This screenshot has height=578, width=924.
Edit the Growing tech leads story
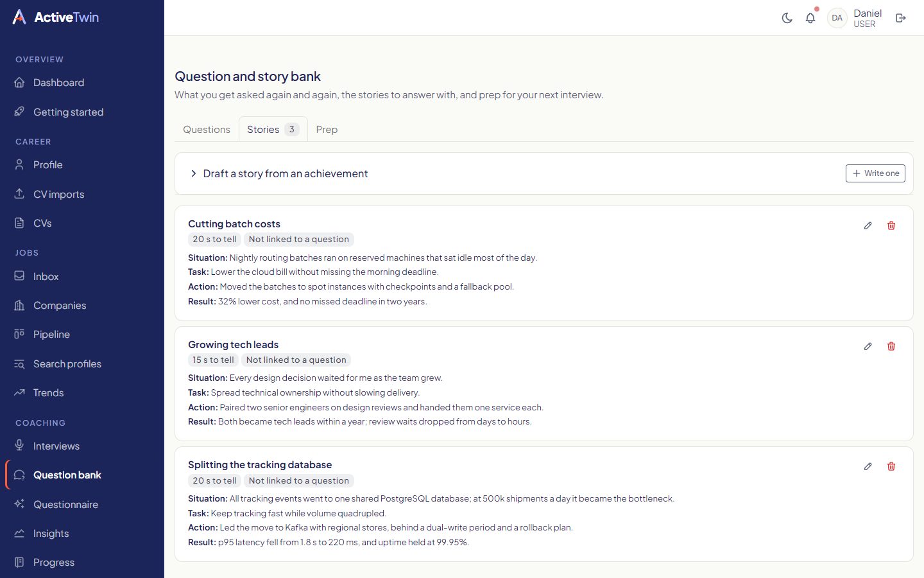click(868, 346)
